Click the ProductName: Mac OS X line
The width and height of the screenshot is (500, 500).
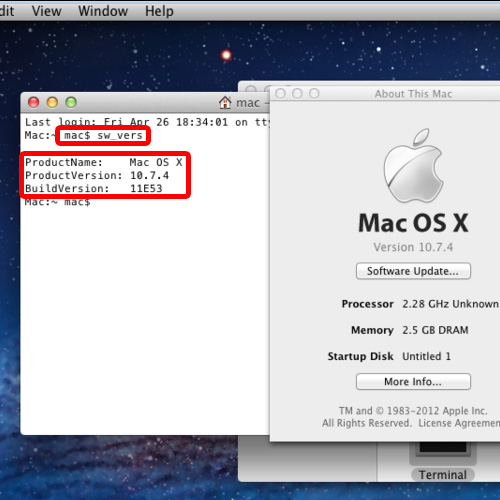click(x=104, y=162)
